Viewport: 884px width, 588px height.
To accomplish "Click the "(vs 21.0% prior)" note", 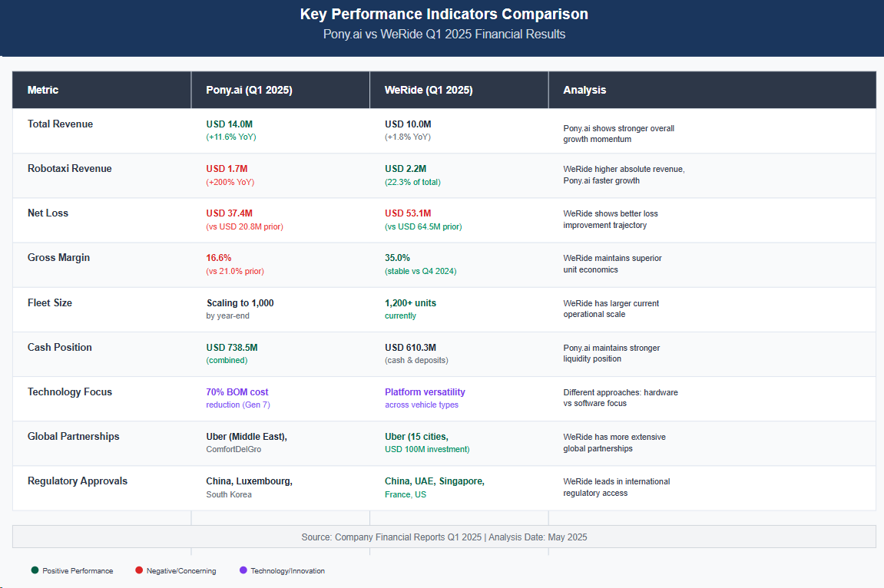I will 235,271.
